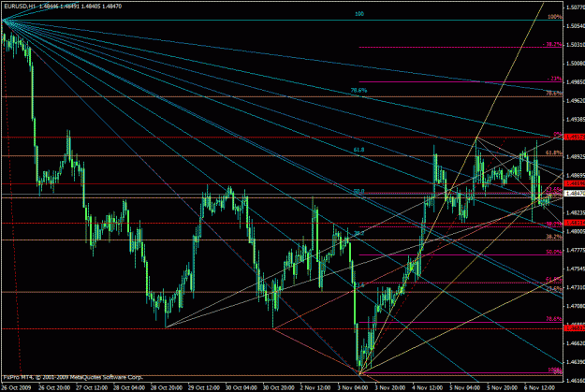
Task: Select the cyan "50.0" Fibonacci label
Action: tap(358, 192)
